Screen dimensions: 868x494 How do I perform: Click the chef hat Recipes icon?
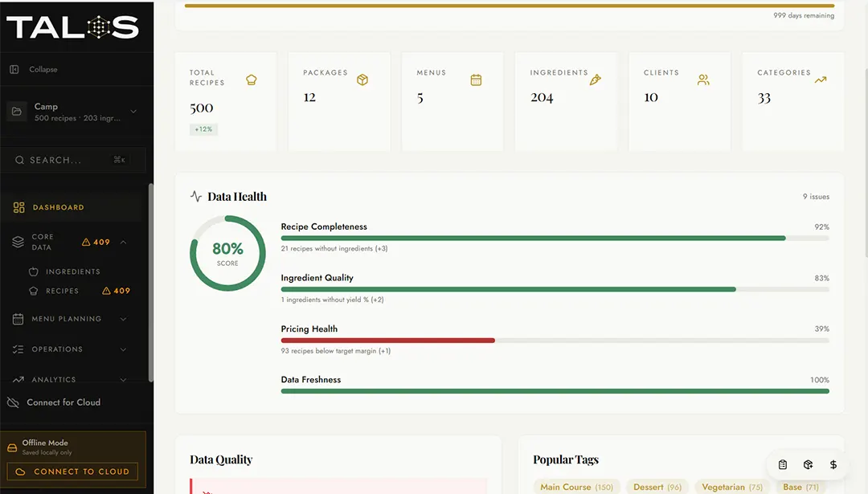[34, 290]
